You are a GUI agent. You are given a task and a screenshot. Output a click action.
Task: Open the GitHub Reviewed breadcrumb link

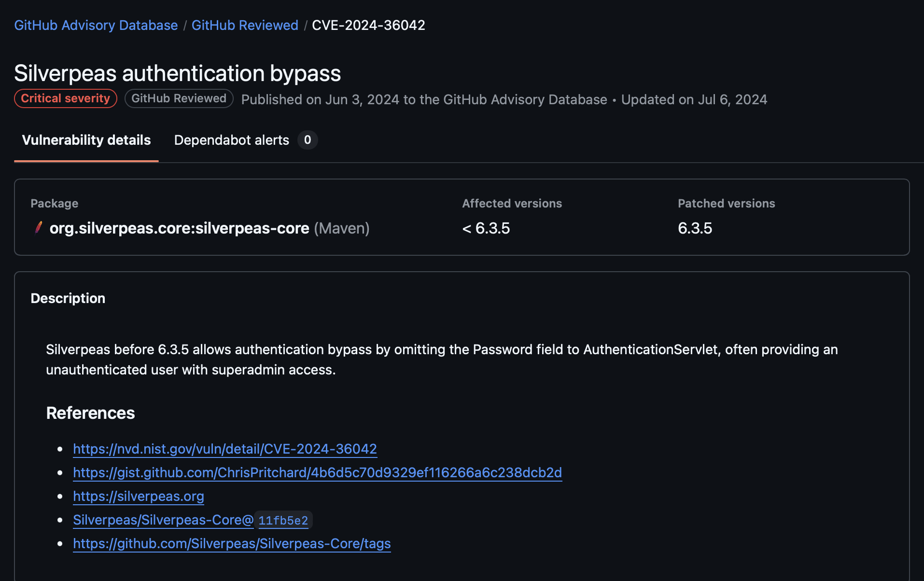[245, 25]
